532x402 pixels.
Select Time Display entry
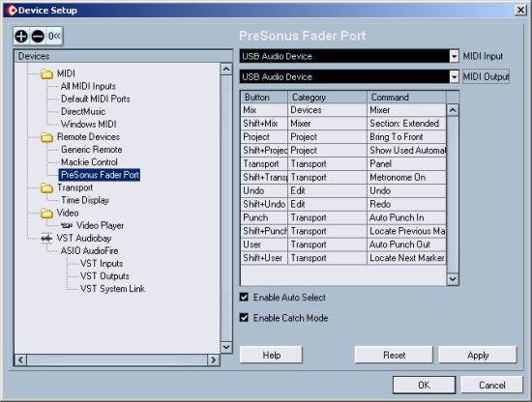[85, 200]
